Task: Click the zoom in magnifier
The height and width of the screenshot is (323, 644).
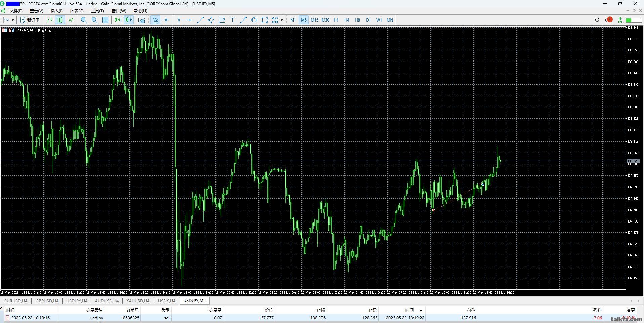Action: (x=84, y=20)
